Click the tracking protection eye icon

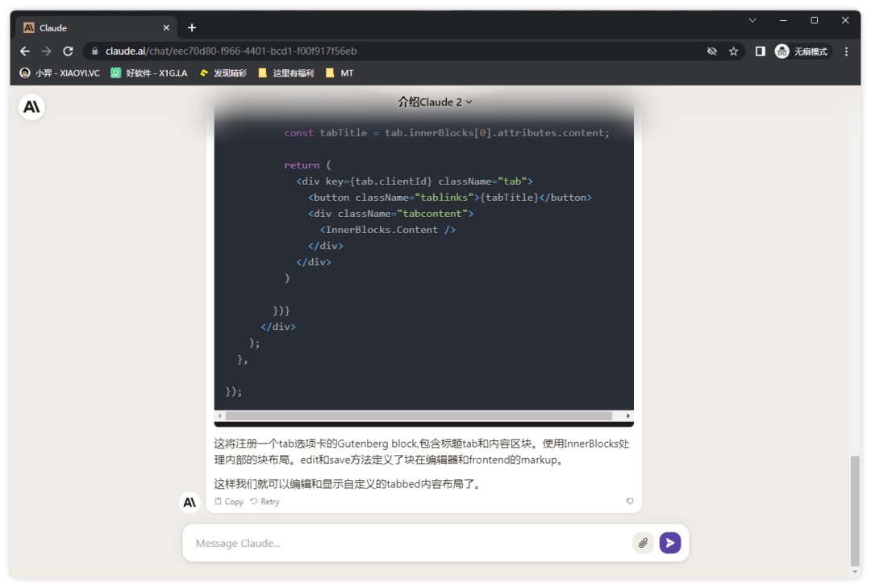tap(712, 51)
